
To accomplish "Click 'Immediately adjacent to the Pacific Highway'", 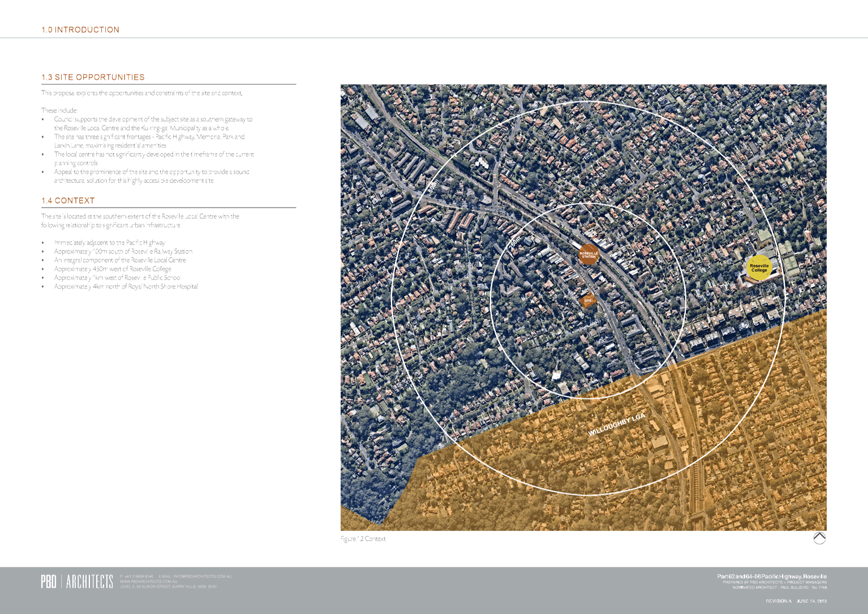I will [x=110, y=242].
